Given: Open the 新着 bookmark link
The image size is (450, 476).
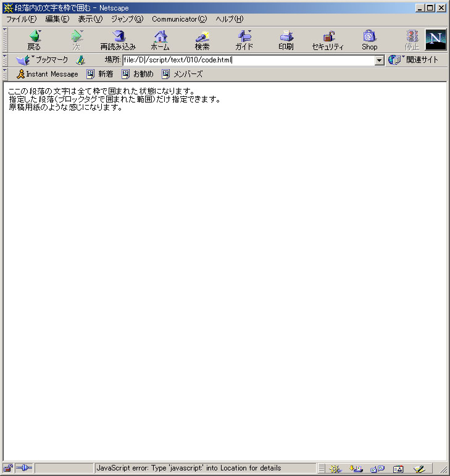Looking at the screenshot, I should tap(100, 74).
